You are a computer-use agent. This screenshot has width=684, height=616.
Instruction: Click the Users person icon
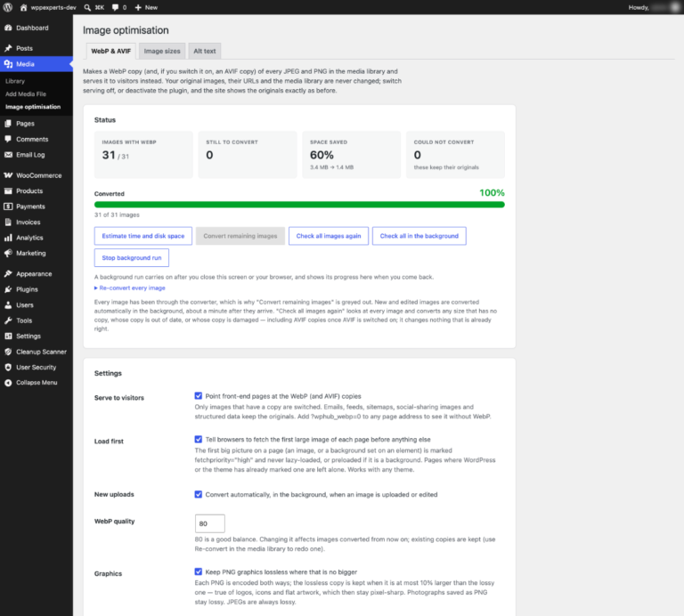(8, 305)
